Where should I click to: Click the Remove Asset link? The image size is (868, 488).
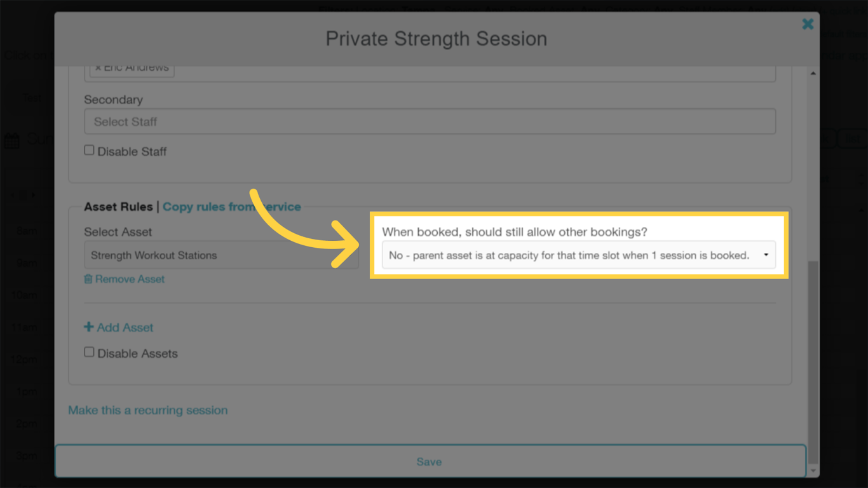(x=130, y=279)
